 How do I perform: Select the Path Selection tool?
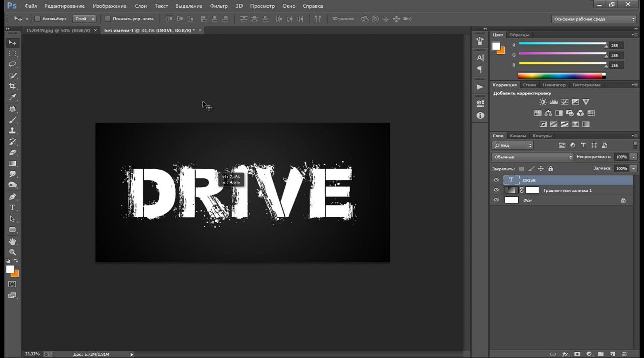(12, 219)
